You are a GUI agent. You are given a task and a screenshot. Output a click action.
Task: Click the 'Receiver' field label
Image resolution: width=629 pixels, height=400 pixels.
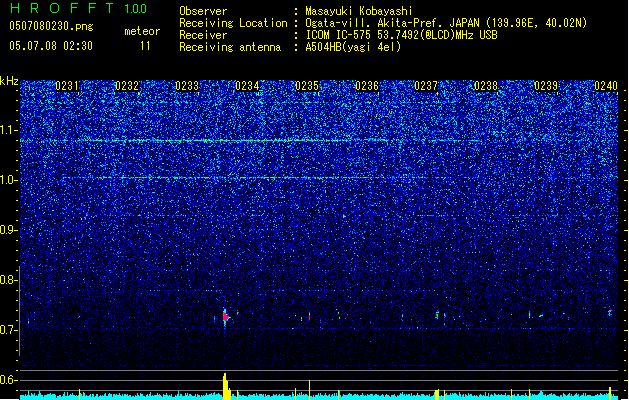[203, 35]
